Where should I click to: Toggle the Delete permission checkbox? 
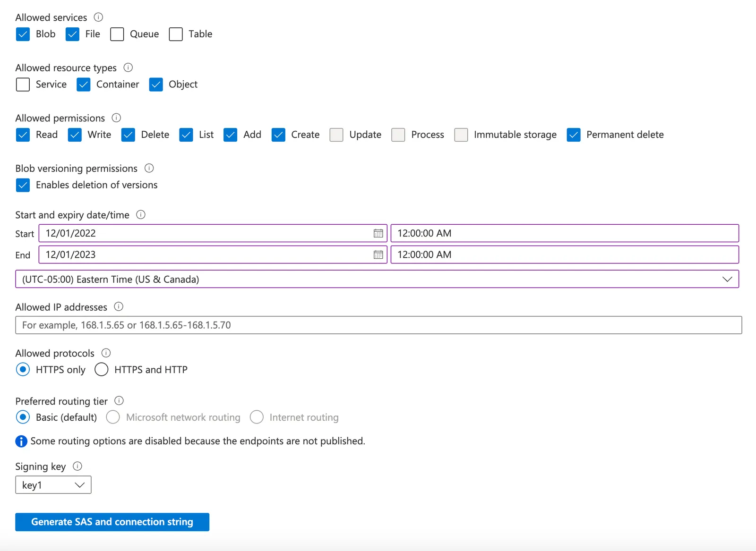tap(128, 135)
